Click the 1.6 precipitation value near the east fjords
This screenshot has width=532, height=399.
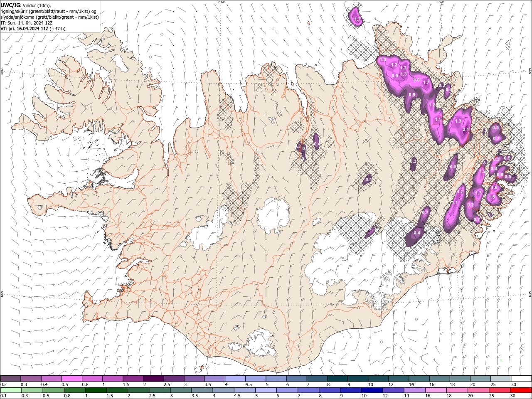(x=494, y=188)
